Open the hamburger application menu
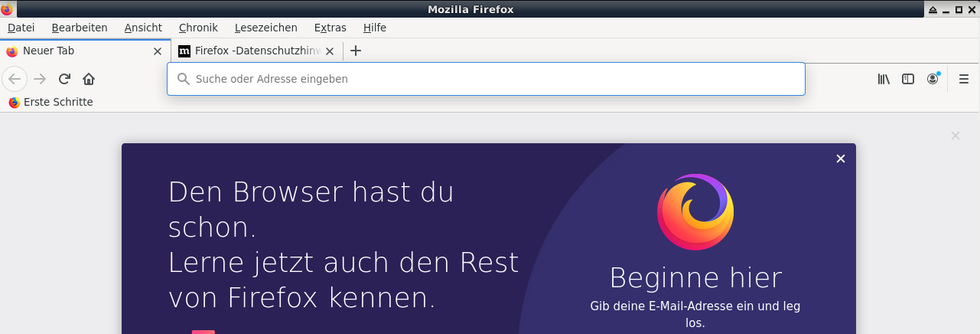This screenshot has width=980, height=334. pos(964,79)
